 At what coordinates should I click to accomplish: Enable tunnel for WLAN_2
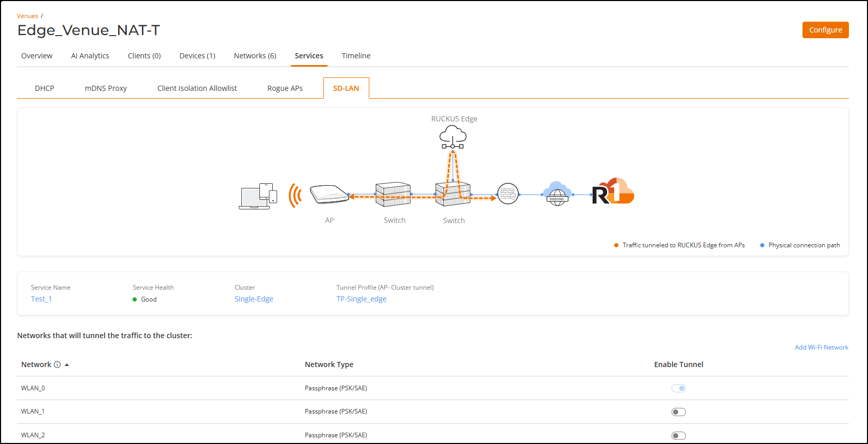pos(678,435)
